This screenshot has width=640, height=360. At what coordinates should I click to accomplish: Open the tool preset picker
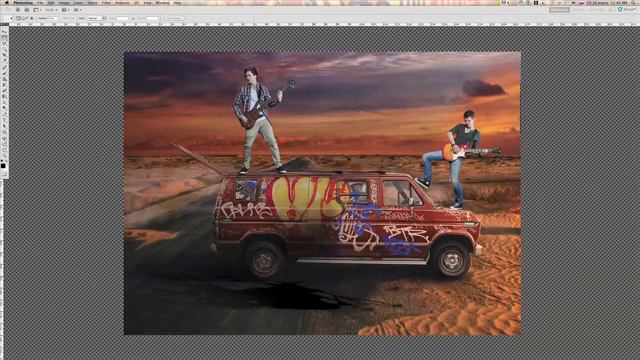pyautogui.click(x=8, y=18)
